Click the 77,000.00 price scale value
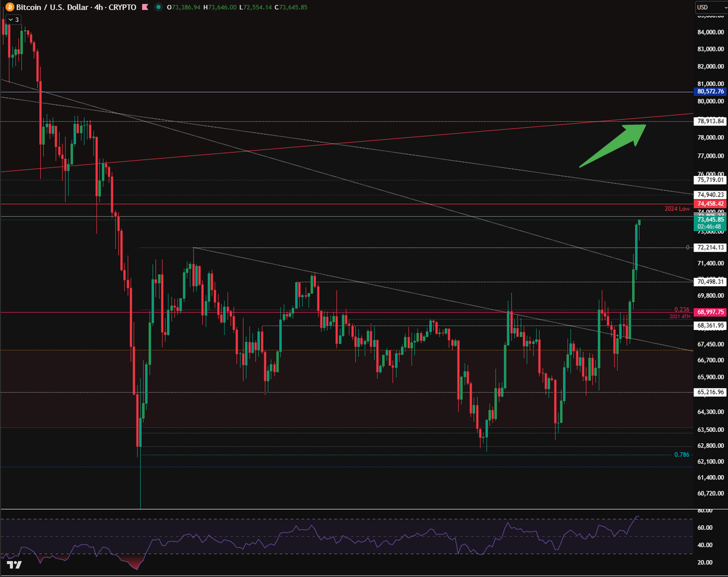The height and width of the screenshot is (577, 728). click(x=710, y=157)
